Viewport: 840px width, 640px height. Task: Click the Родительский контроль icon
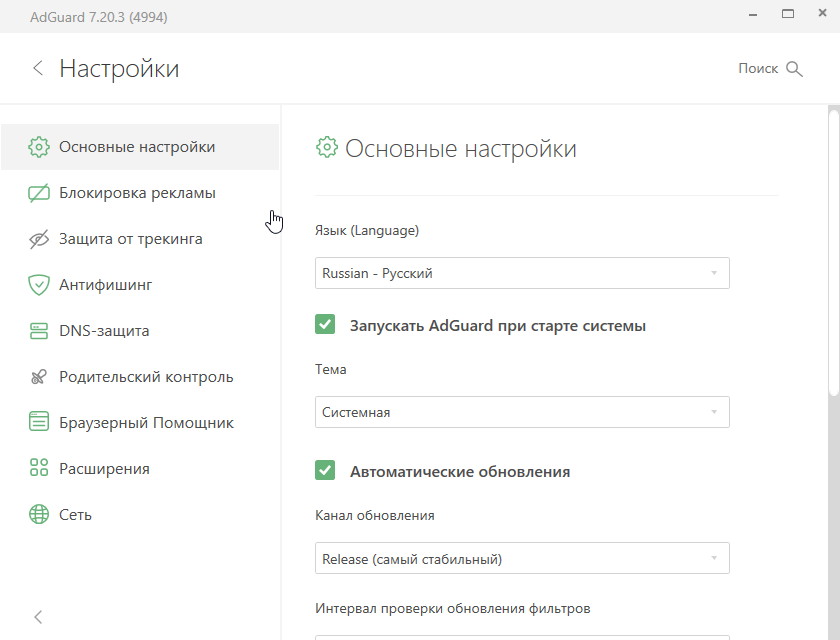click(x=39, y=377)
